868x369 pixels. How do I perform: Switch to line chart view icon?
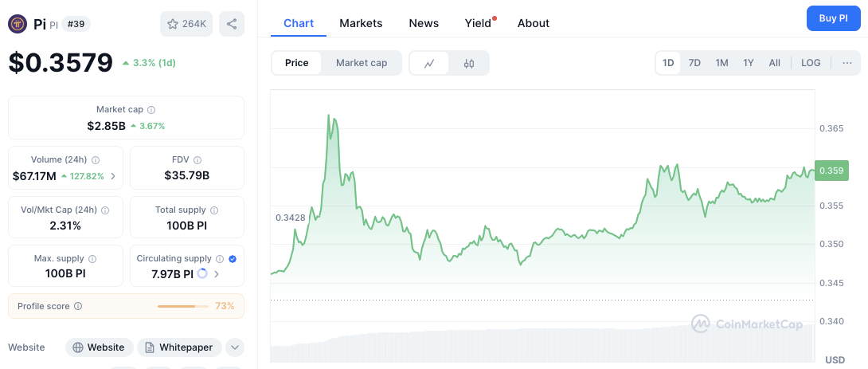(x=429, y=63)
